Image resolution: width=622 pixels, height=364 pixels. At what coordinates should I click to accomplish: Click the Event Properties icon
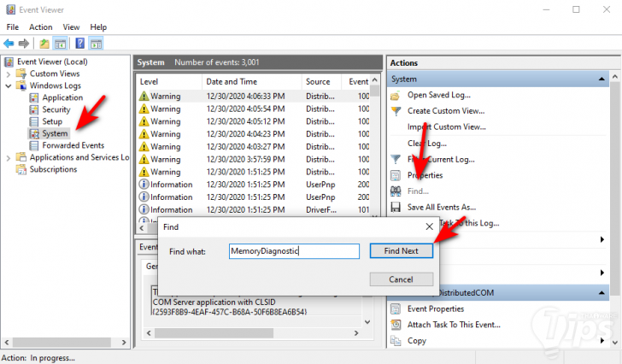tap(396, 308)
